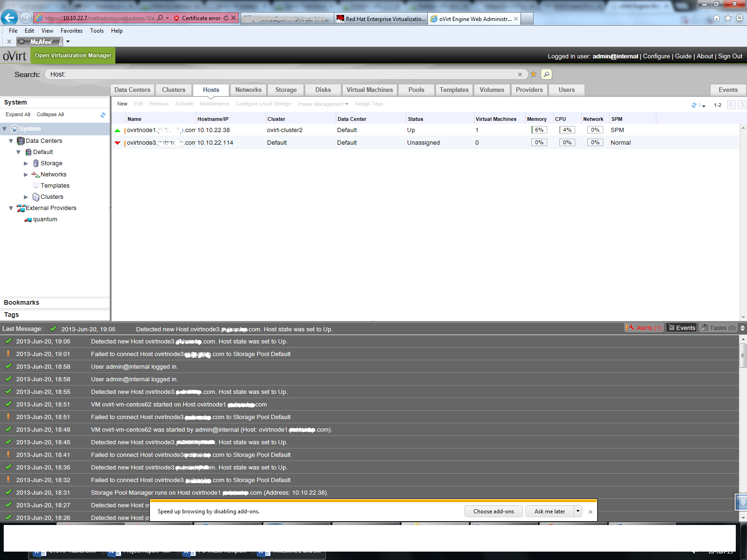
Task: Toggle the events footer panel size arrows
Action: coord(742,328)
